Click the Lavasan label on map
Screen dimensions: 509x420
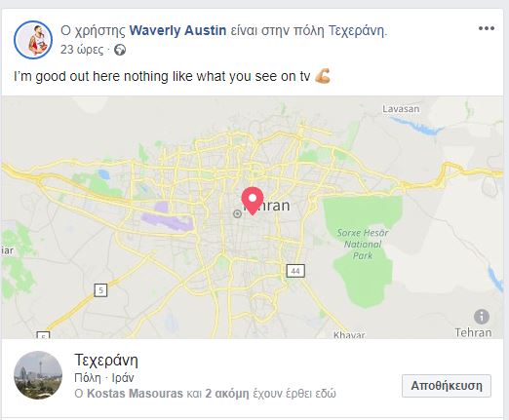click(x=401, y=109)
